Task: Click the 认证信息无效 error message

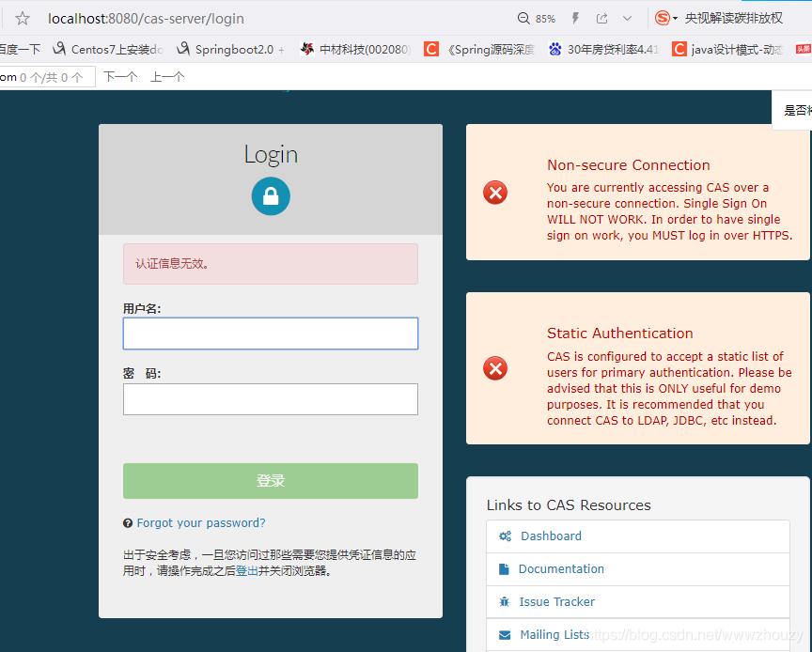Action: pos(271,264)
